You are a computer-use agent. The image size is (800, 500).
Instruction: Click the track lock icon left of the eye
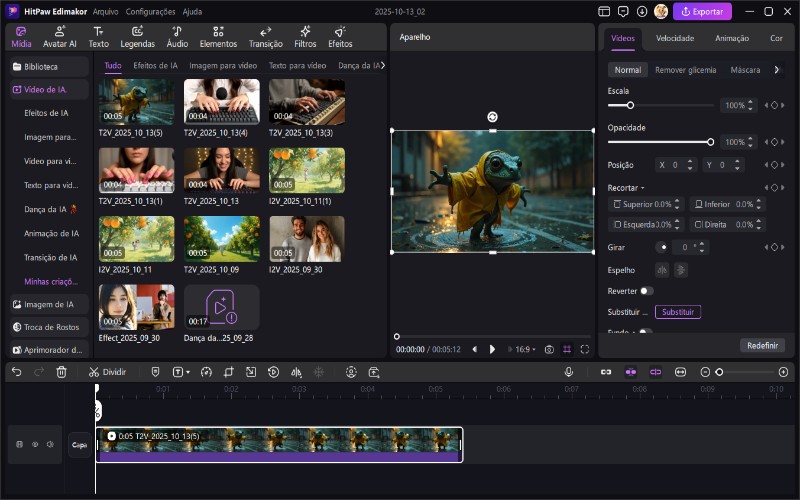(x=19, y=444)
